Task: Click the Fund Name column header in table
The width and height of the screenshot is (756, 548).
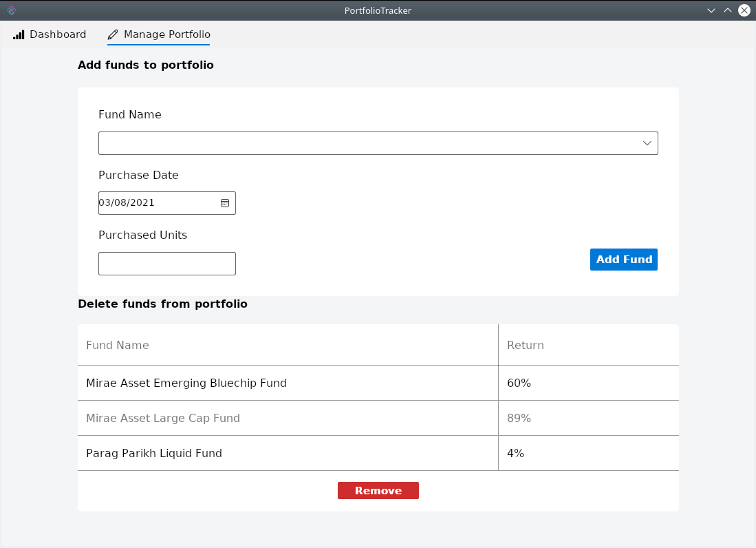Action: [x=118, y=345]
